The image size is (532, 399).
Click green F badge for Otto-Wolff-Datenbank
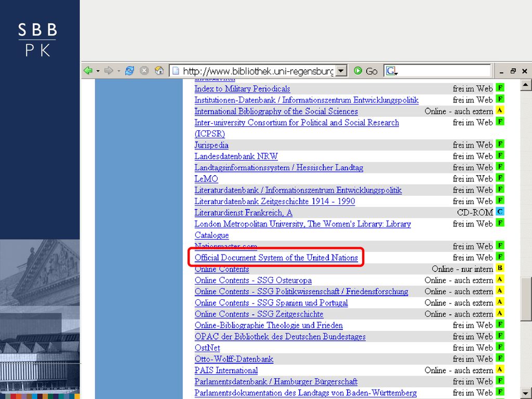click(x=500, y=357)
